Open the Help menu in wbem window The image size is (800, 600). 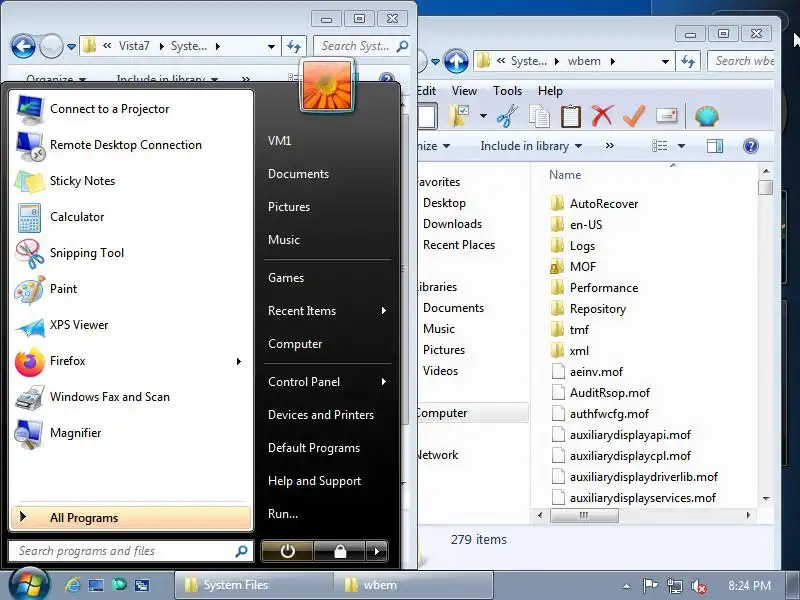click(x=550, y=91)
